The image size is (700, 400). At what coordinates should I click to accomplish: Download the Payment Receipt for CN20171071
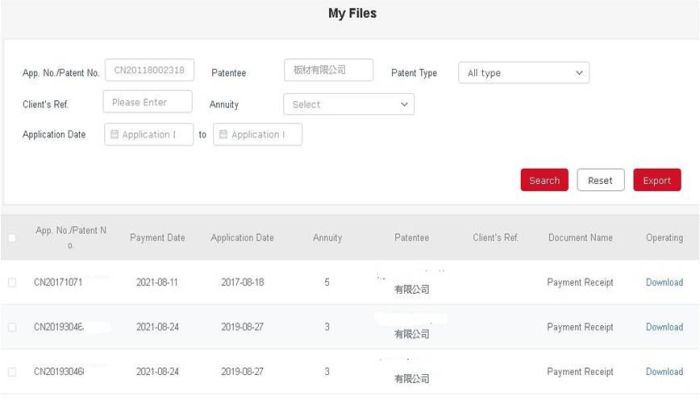click(x=664, y=283)
